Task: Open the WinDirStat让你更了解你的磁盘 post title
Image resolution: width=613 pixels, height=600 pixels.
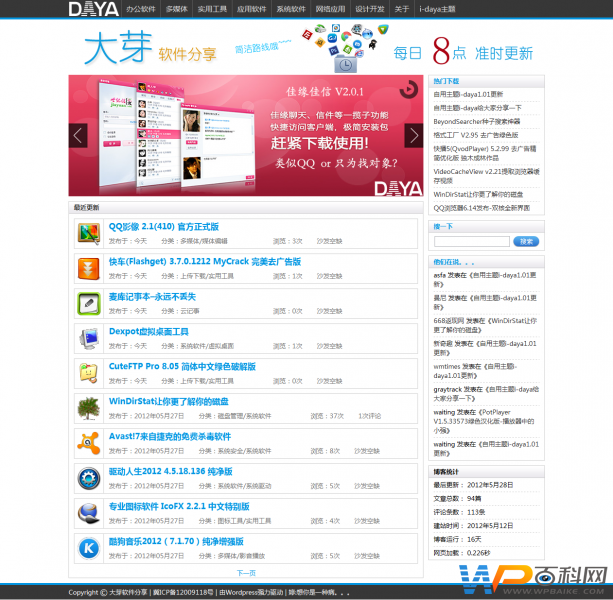Action: [x=168, y=401]
